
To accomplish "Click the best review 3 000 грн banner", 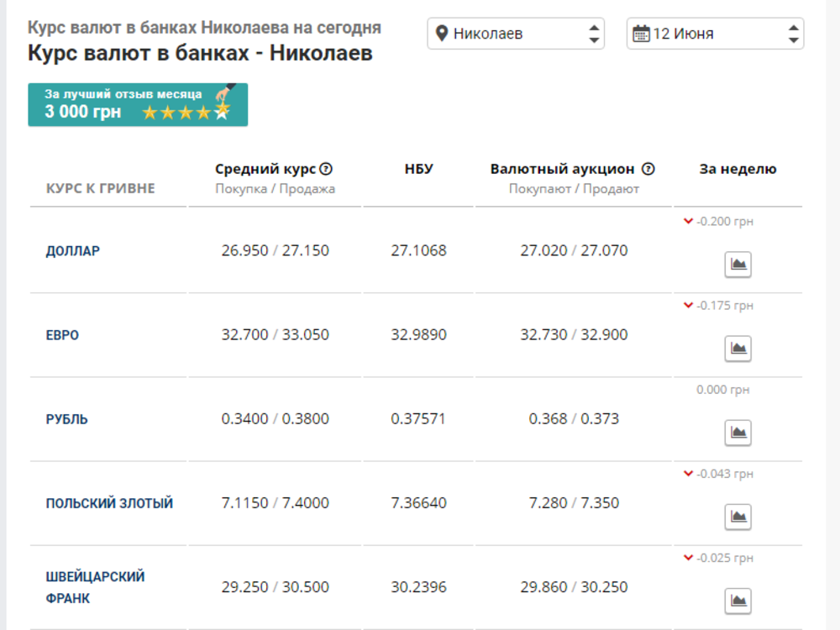I will [138, 104].
